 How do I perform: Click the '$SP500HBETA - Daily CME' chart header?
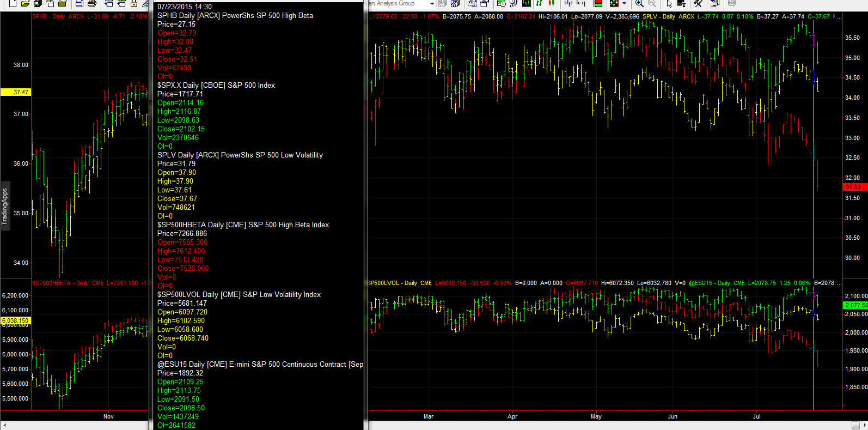click(68, 283)
